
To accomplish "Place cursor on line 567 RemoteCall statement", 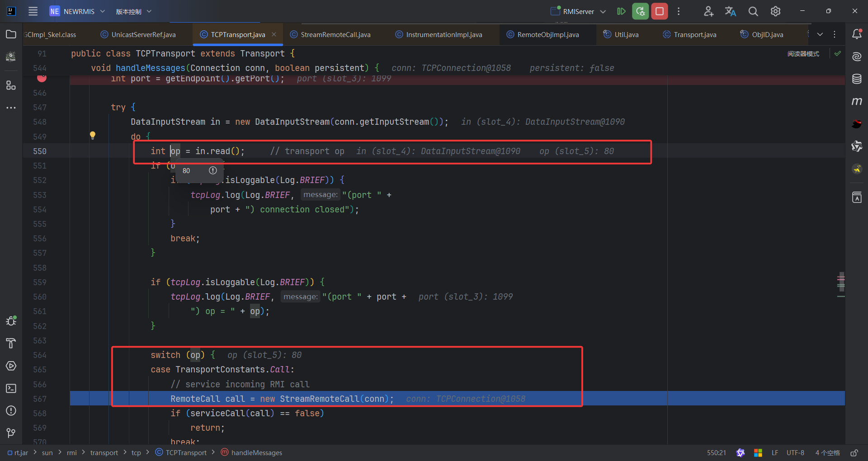I will pyautogui.click(x=282, y=399).
